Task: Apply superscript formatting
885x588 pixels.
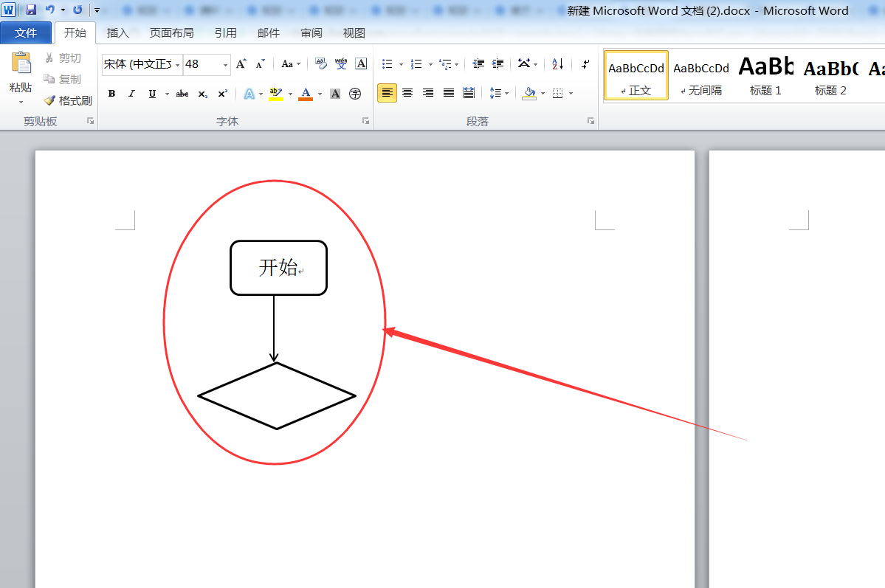Action: click(222, 94)
